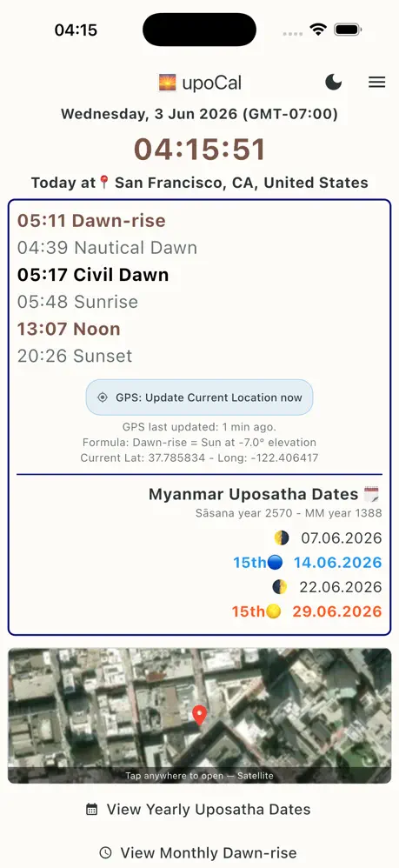
Task: Open the satellite map thumbnail
Action: [x=199, y=716]
